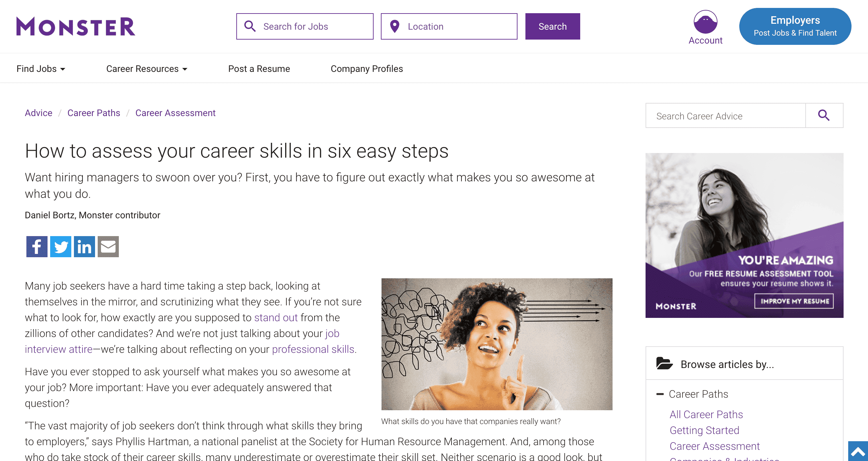Image resolution: width=868 pixels, height=461 pixels.
Task: Share article on LinkedIn
Action: [84, 247]
